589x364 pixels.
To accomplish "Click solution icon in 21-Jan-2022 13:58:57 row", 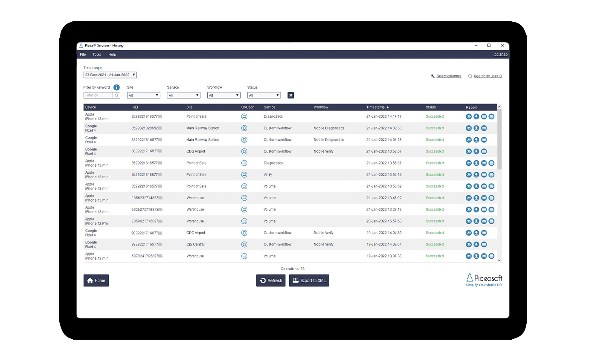I will pyautogui.click(x=244, y=151).
